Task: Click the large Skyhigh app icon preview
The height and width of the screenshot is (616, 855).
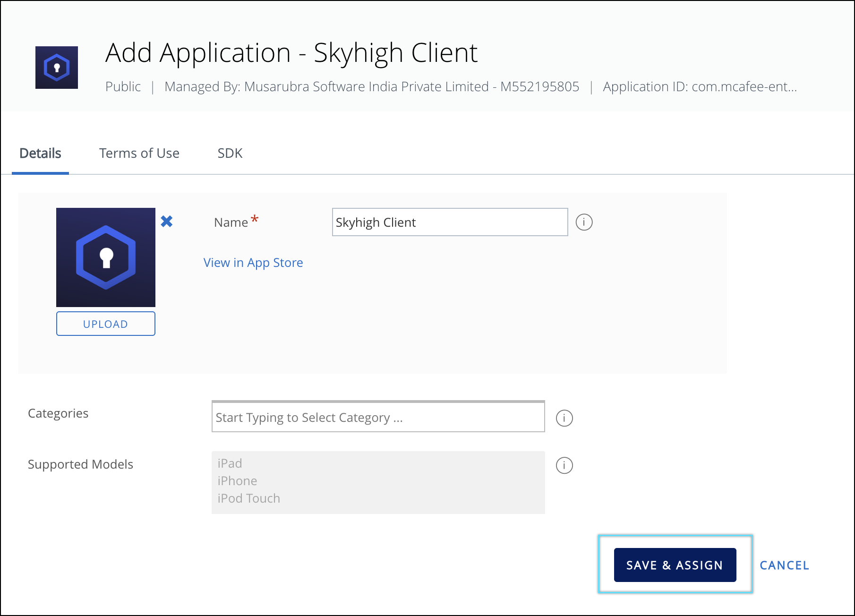Action: (106, 257)
